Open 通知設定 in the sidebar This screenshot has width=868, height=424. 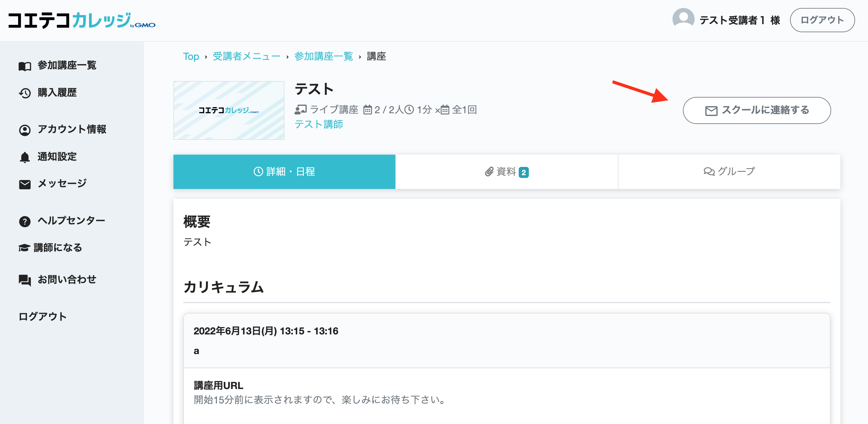click(48, 157)
